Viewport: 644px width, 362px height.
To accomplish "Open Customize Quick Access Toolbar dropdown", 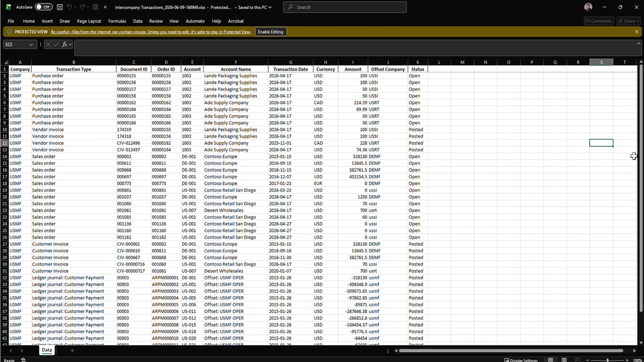I will coord(105,7).
